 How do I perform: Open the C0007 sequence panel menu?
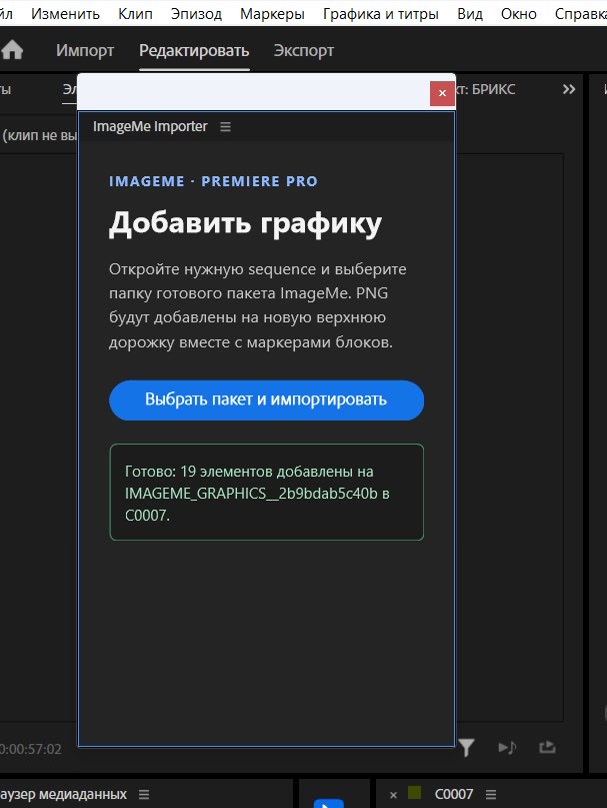(x=491, y=794)
